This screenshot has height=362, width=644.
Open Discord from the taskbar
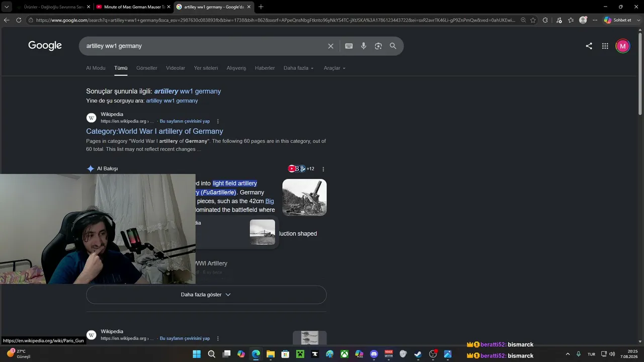(x=374, y=354)
